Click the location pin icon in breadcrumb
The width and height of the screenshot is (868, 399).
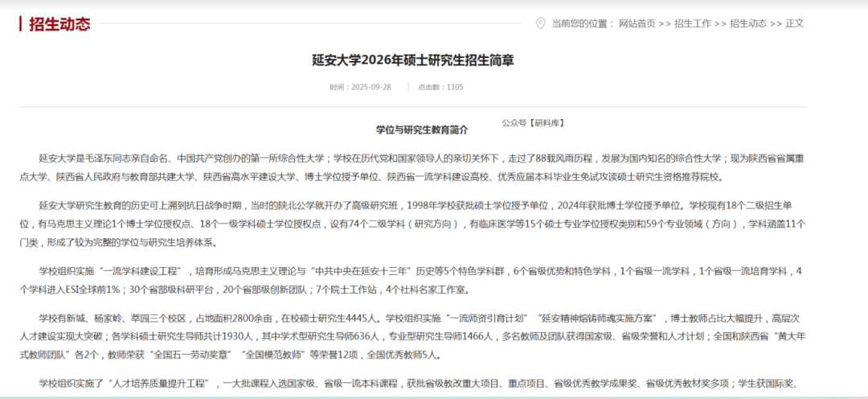tap(539, 23)
